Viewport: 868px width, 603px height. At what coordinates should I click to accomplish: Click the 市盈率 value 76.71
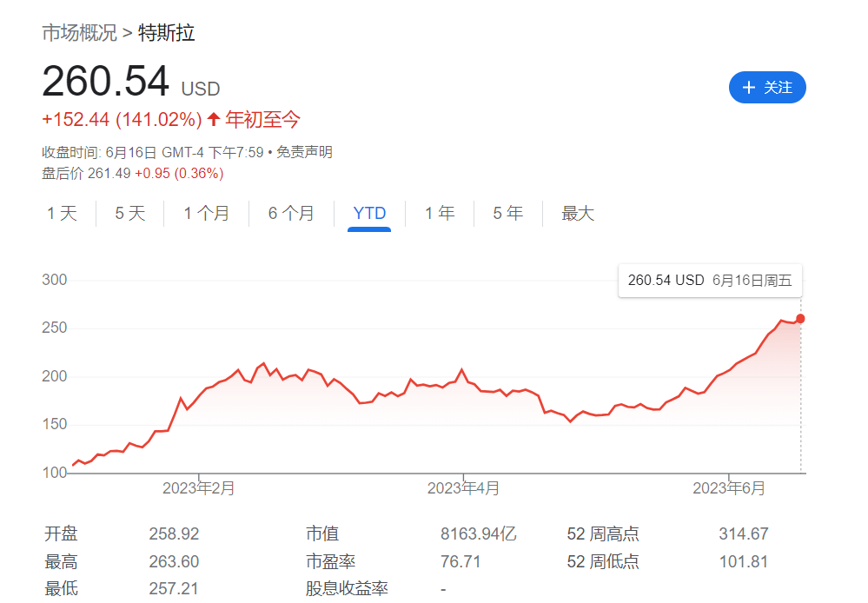point(461,562)
